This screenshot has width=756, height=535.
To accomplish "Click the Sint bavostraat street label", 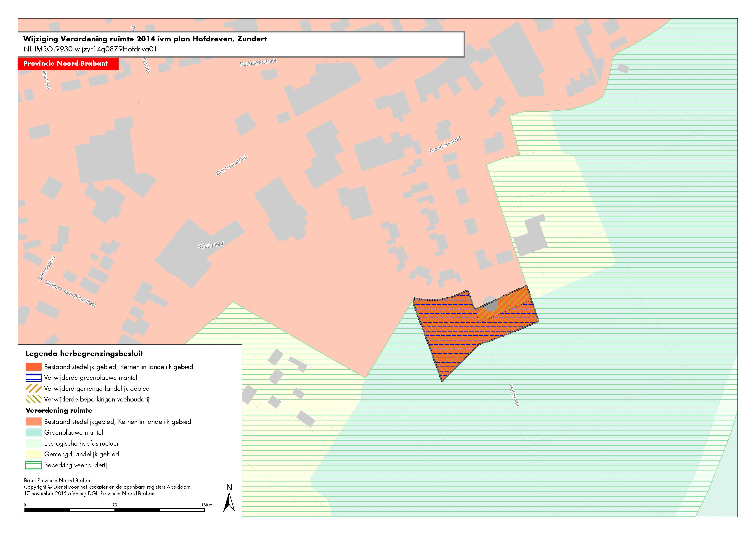I will coord(231,165).
